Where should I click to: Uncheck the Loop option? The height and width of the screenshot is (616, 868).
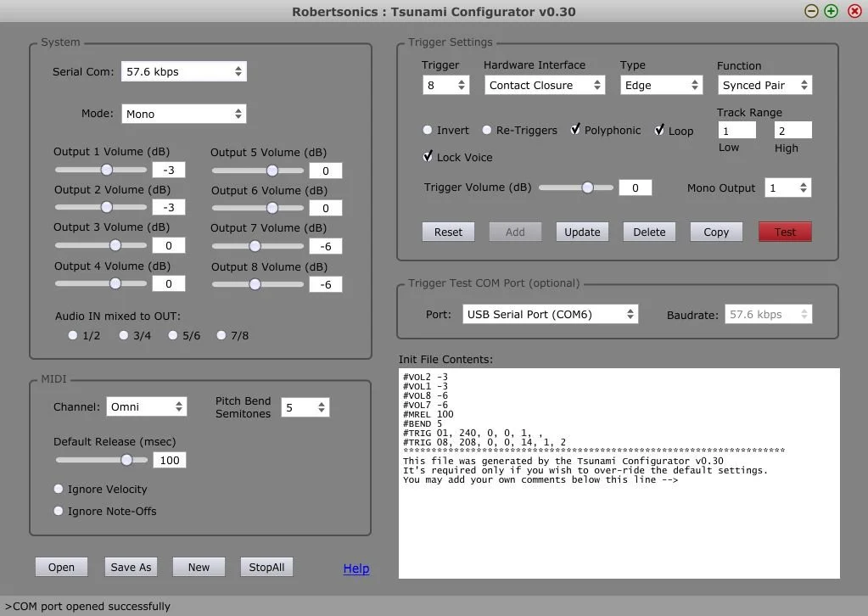click(659, 130)
